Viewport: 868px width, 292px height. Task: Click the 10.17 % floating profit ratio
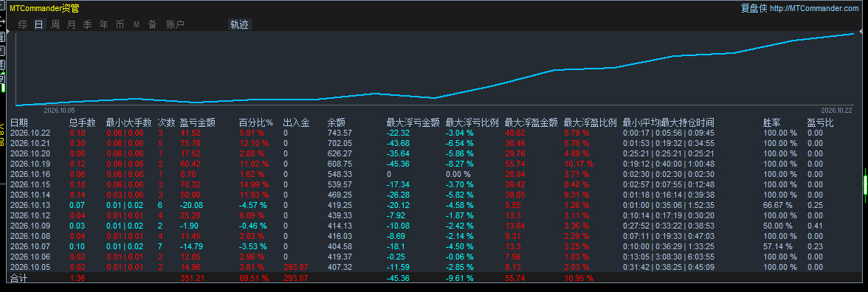tap(579, 164)
